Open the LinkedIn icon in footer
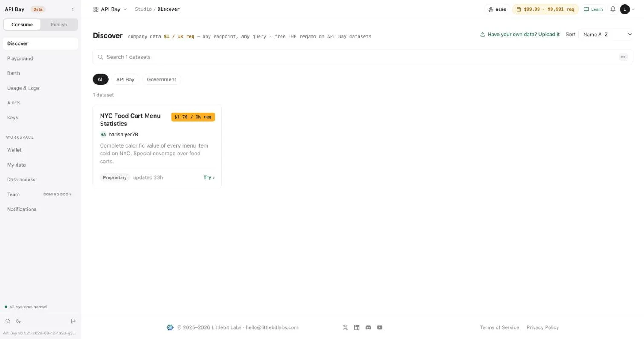This screenshot has width=644, height=339. [x=357, y=327]
